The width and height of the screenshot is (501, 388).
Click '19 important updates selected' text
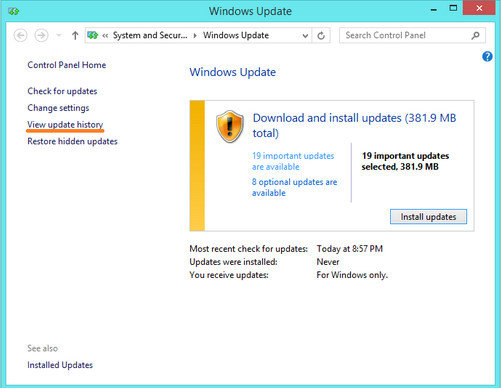pos(405,161)
